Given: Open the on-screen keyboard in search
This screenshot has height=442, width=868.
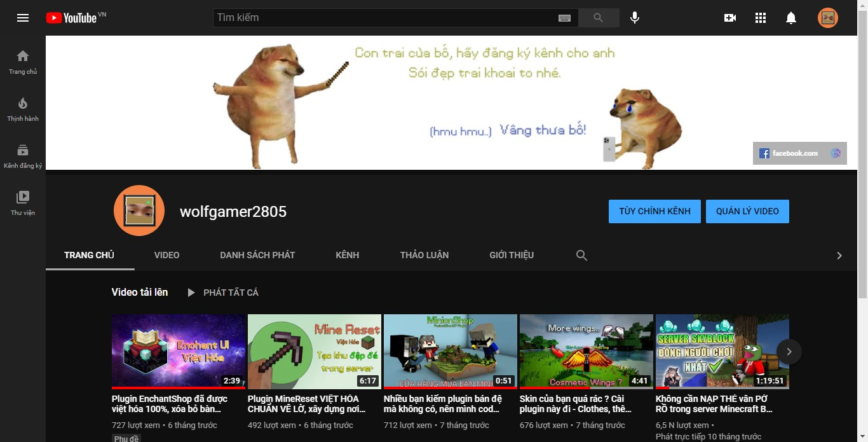Looking at the screenshot, I should (x=564, y=18).
